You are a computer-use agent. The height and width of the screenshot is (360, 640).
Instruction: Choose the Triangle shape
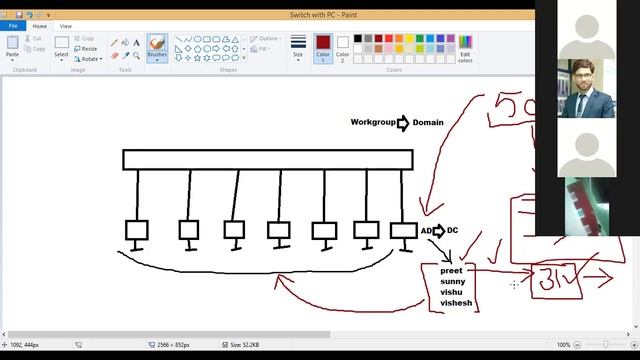[x=235, y=40]
